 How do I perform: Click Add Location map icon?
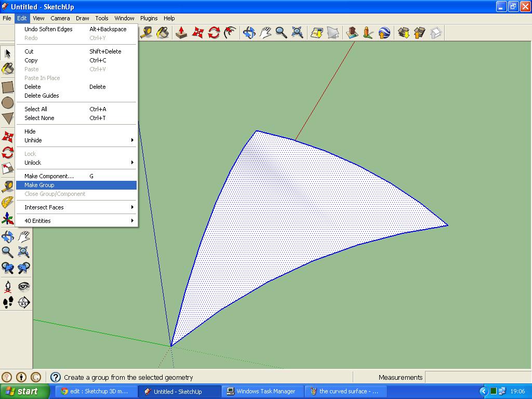click(317, 33)
